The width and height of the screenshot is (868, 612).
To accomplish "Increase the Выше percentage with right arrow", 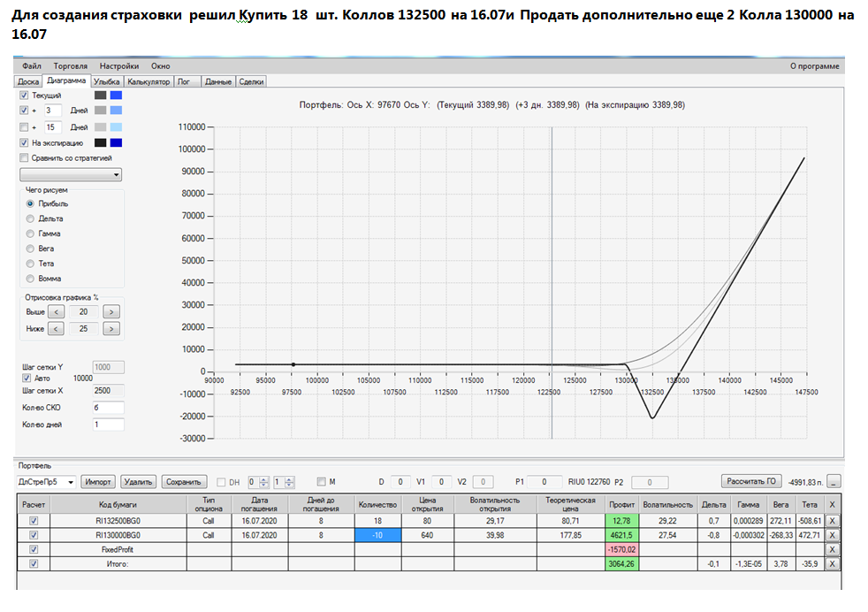I will pos(111,312).
